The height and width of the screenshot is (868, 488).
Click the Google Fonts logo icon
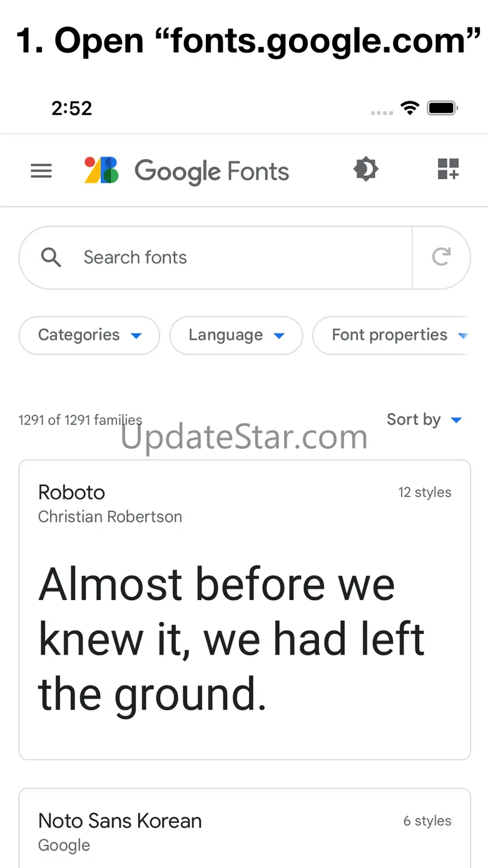click(101, 170)
